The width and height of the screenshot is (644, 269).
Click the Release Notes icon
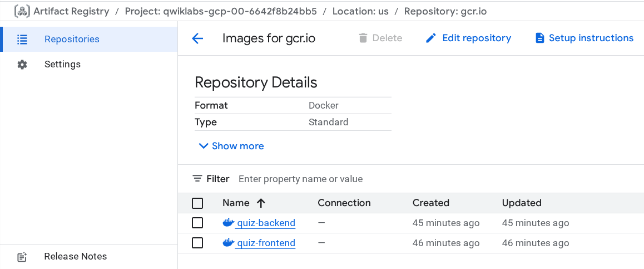tap(22, 257)
